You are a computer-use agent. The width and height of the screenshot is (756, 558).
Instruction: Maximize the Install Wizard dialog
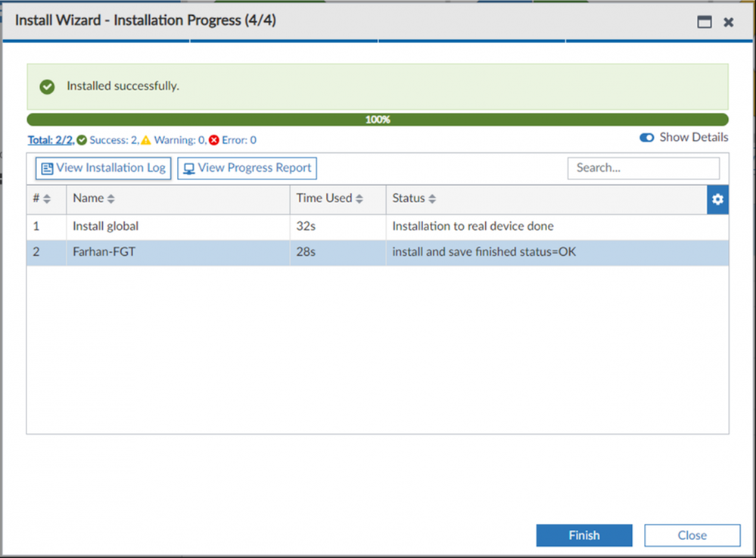pos(704,22)
